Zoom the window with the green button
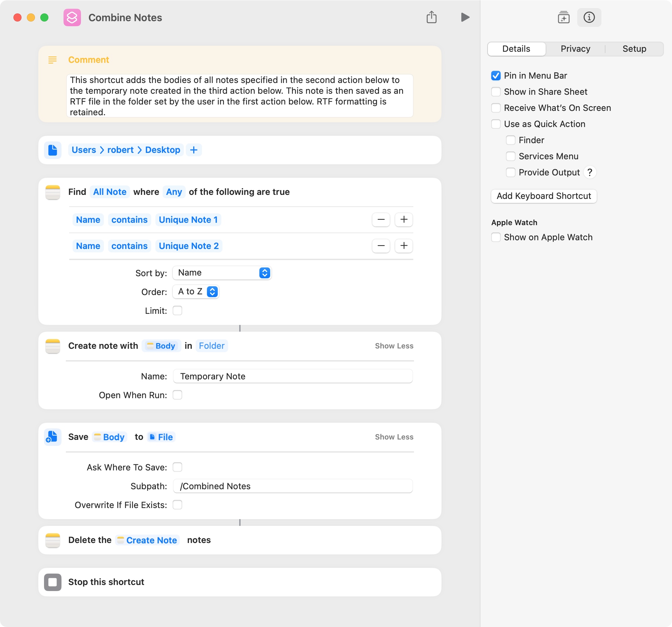The width and height of the screenshot is (672, 627). tap(44, 17)
